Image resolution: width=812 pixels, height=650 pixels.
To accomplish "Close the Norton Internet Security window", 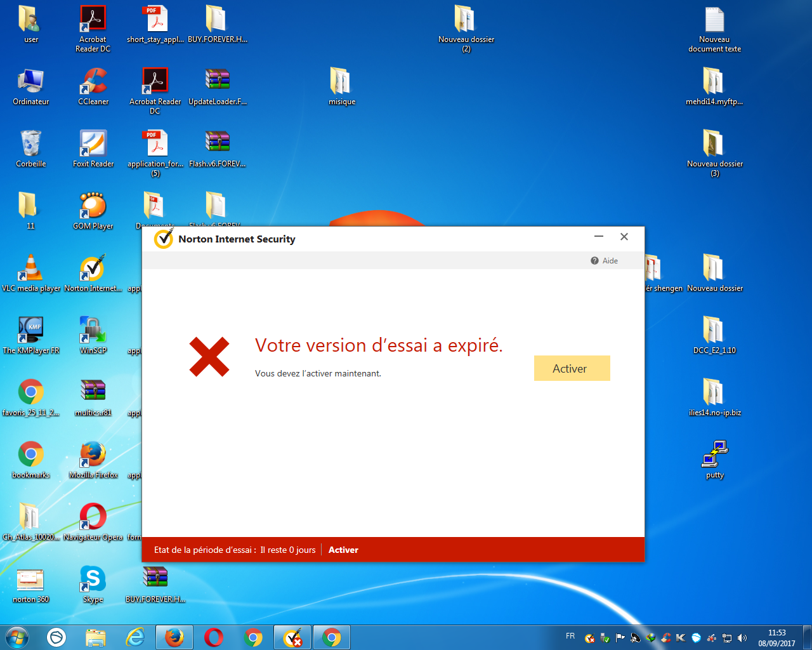I will [624, 237].
